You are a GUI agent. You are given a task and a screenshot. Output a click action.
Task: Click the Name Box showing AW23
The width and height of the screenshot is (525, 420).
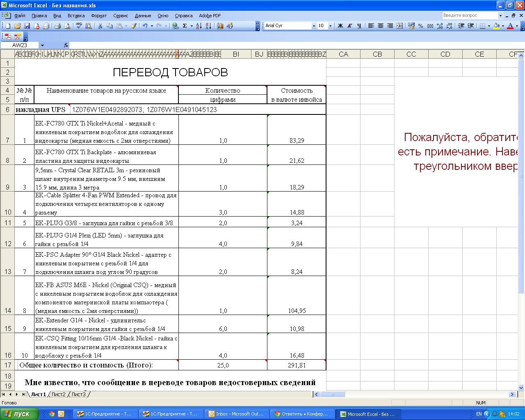(20, 45)
